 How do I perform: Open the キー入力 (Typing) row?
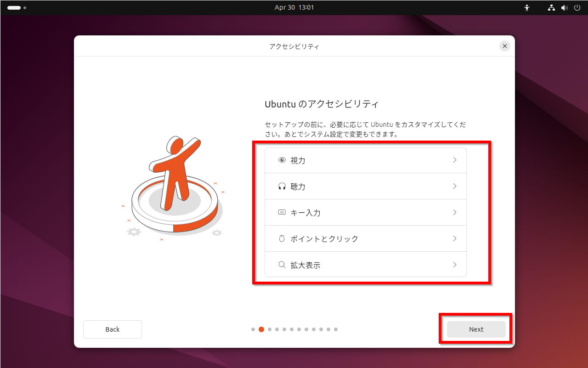(x=366, y=213)
